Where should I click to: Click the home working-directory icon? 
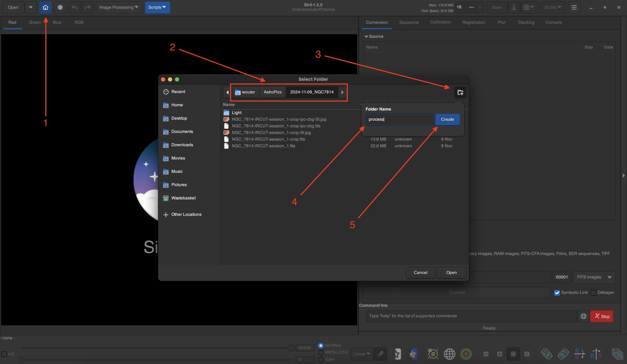pyautogui.click(x=45, y=8)
